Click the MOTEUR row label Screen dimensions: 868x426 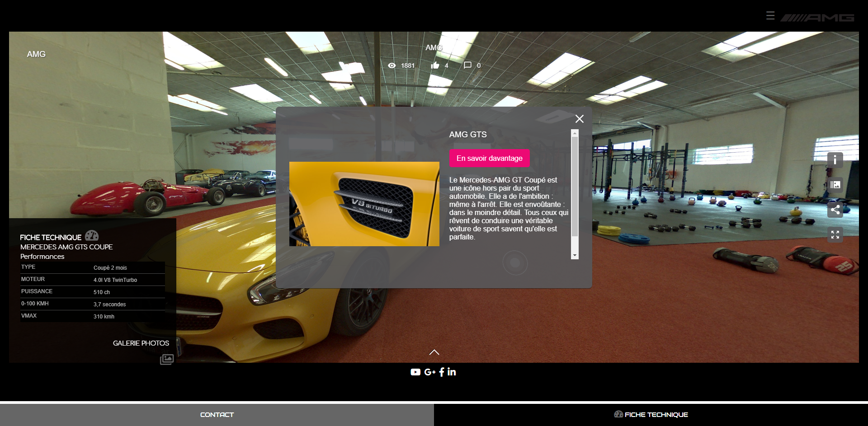pos(33,279)
